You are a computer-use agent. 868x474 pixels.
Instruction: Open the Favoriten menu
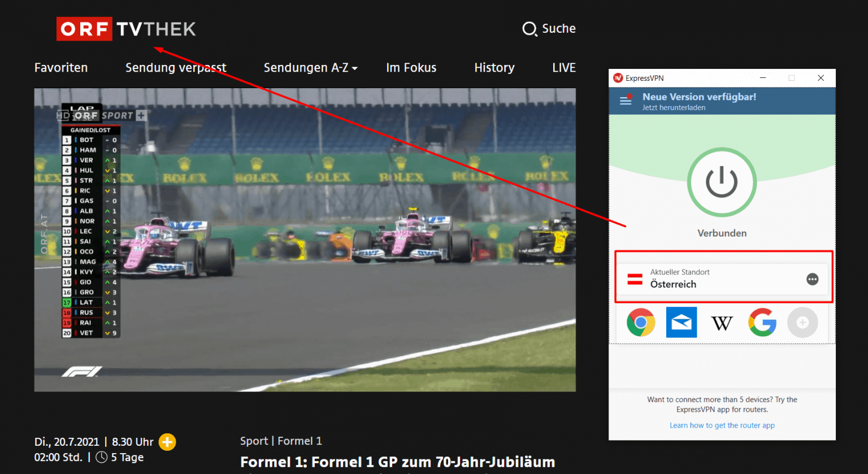[x=61, y=68]
